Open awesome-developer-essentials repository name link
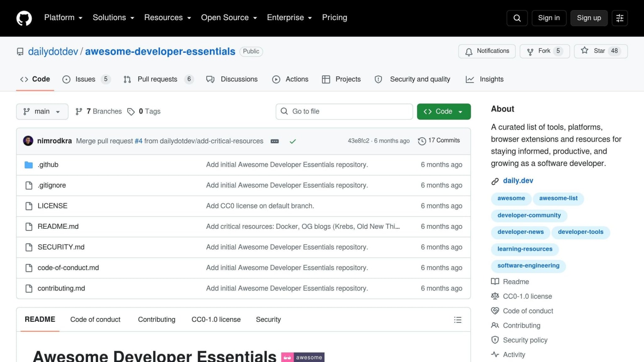 pos(160,52)
